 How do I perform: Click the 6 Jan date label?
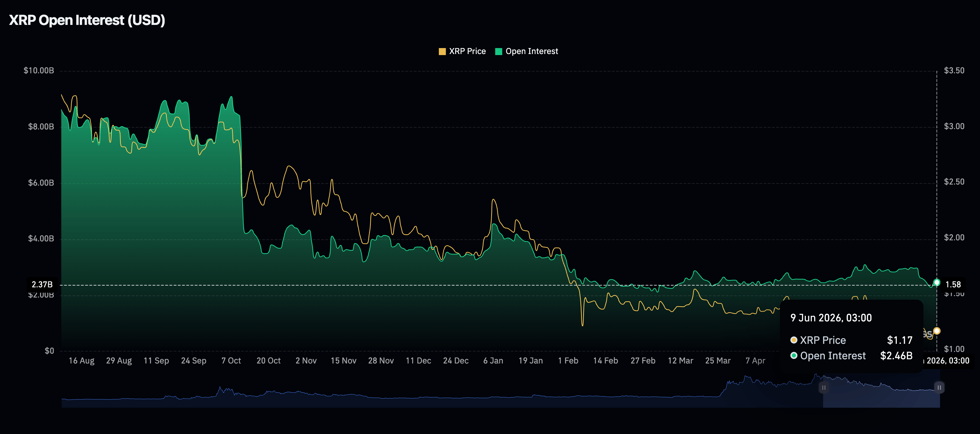tap(493, 361)
